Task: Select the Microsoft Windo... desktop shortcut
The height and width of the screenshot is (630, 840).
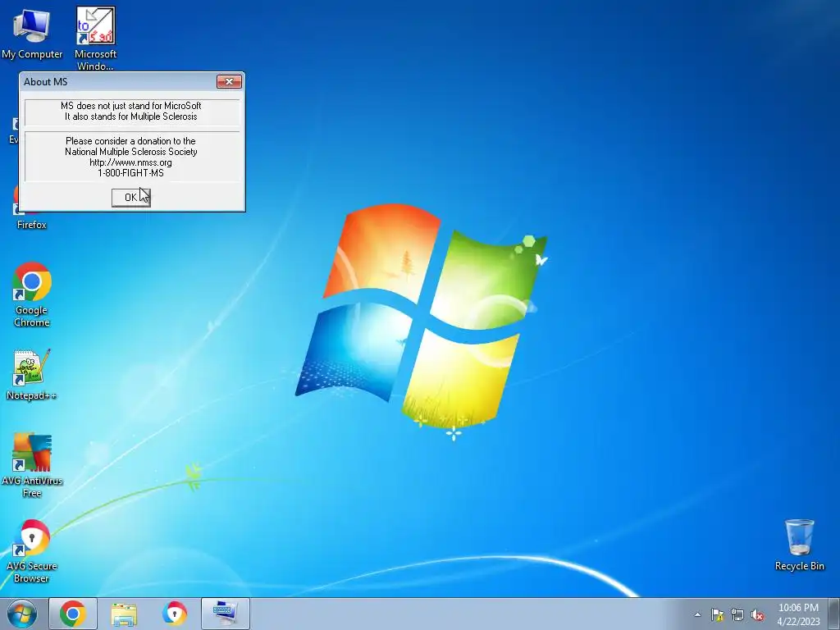Action: (95, 38)
